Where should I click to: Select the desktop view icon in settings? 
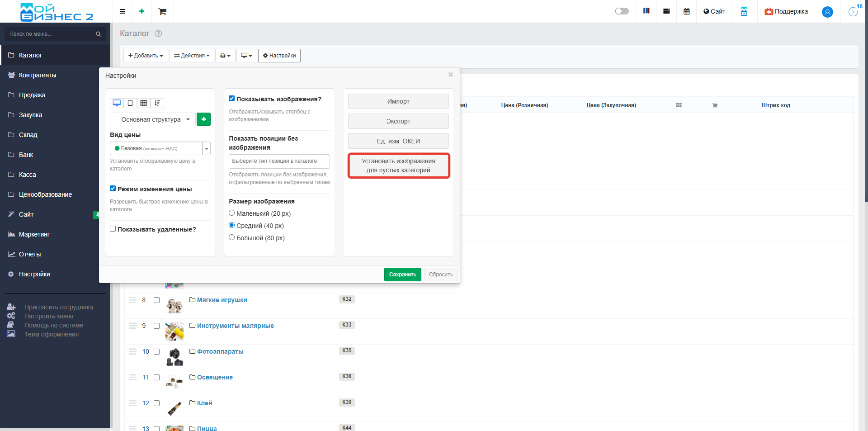(x=117, y=103)
